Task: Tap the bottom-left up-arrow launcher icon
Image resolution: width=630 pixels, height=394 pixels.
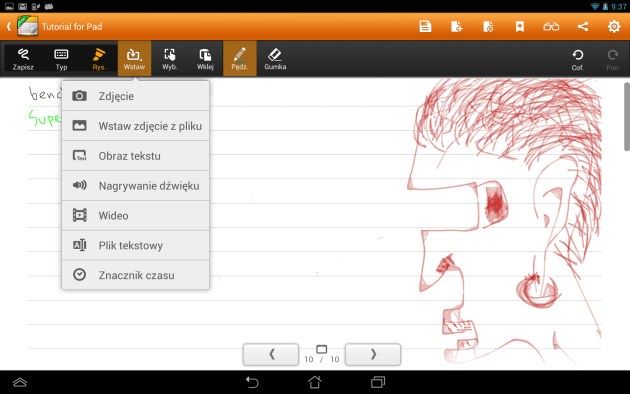Action: point(20,382)
